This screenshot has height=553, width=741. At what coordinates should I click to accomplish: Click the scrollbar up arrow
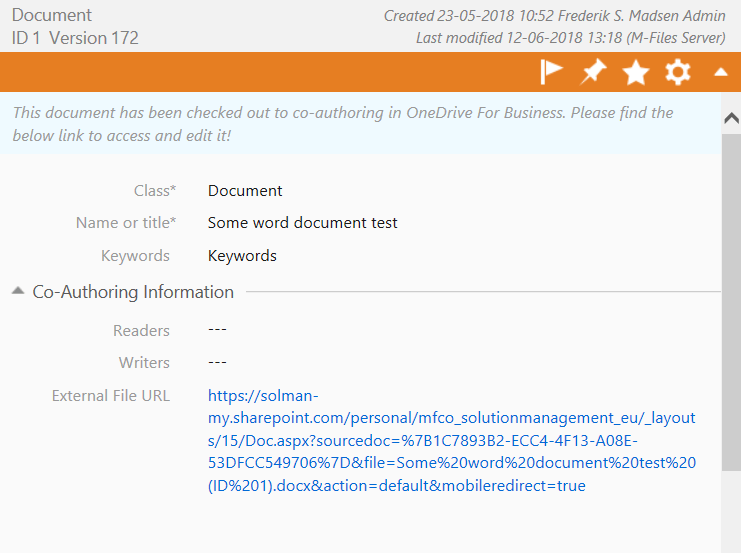click(731, 118)
